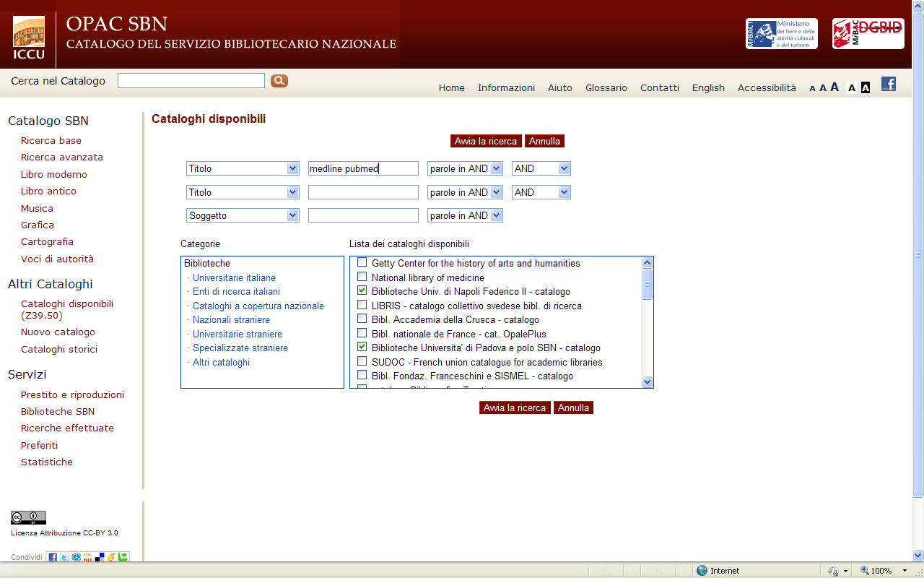The image size is (924, 578).
Task: Open Informazioni in the top menu
Action: coord(506,87)
